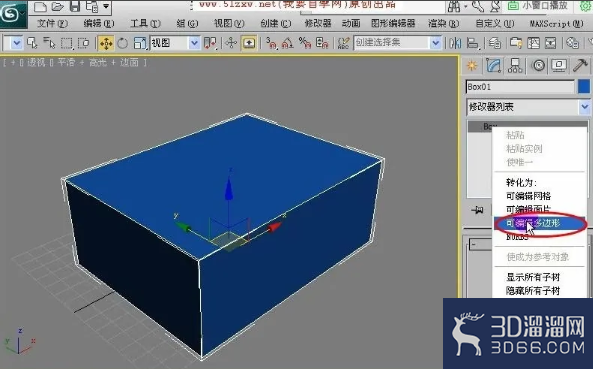Toggle the Spinner Snap button
Screen dimensions: 593x369
click(322, 43)
